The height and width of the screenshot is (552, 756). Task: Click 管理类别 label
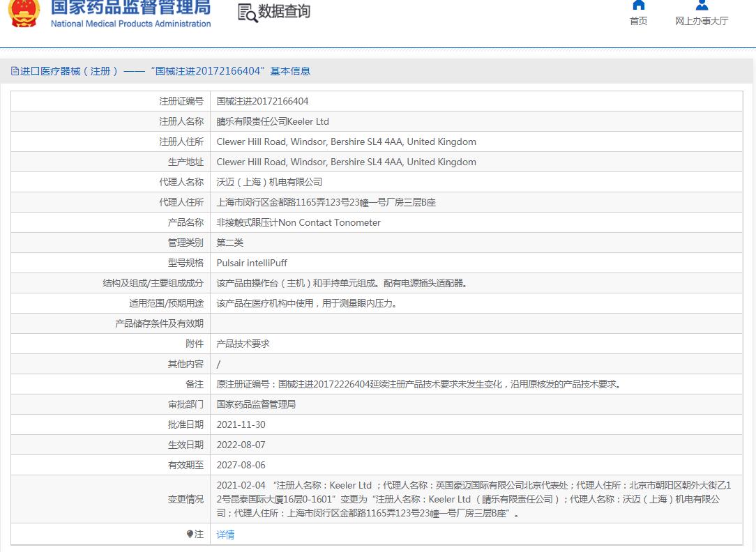coord(186,243)
